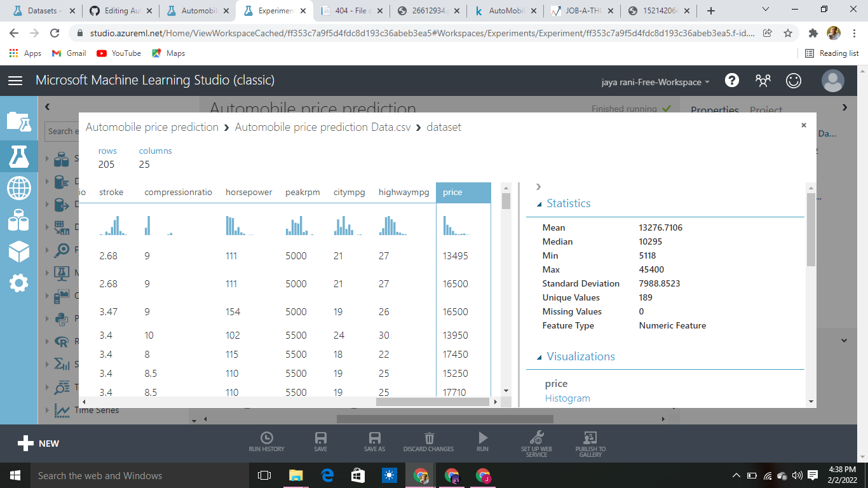Select the highwaympg column header
Viewport: 868px width, 488px height.
point(403,192)
